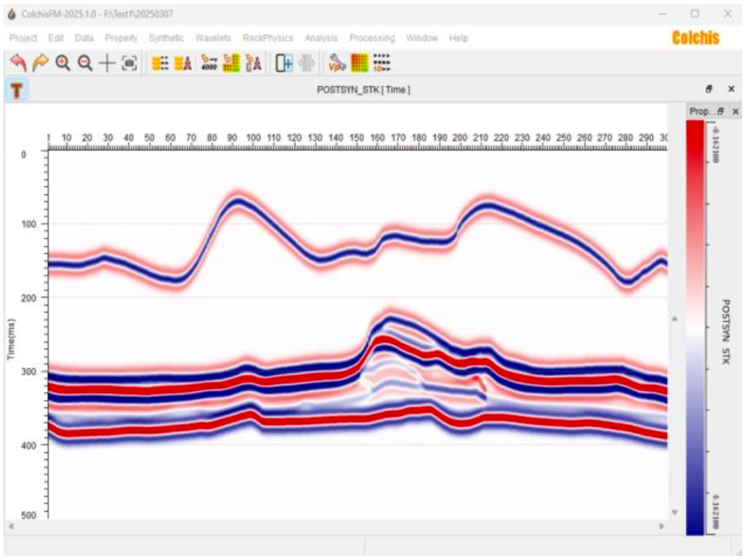Click the To 4000 depth conversion icon
Viewport: 745px width, 560px height.
click(x=209, y=63)
